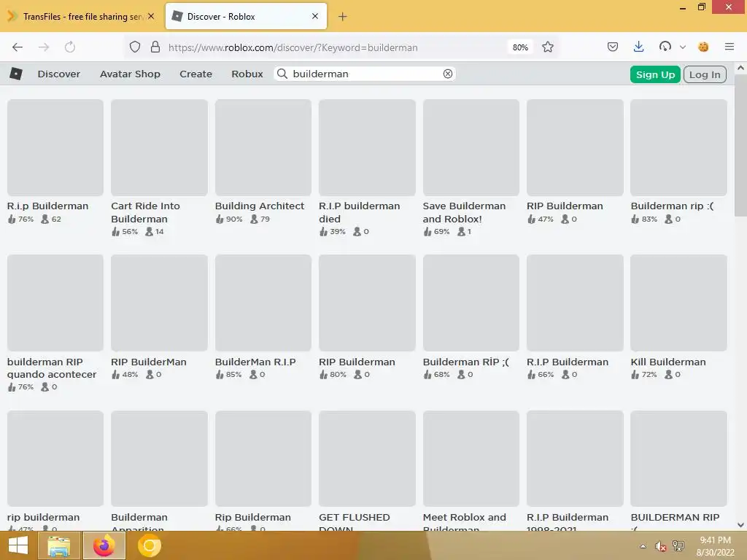The width and height of the screenshot is (747, 560).
Task: Open the Pocket save icon
Action: pyautogui.click(x=613, y=47)
